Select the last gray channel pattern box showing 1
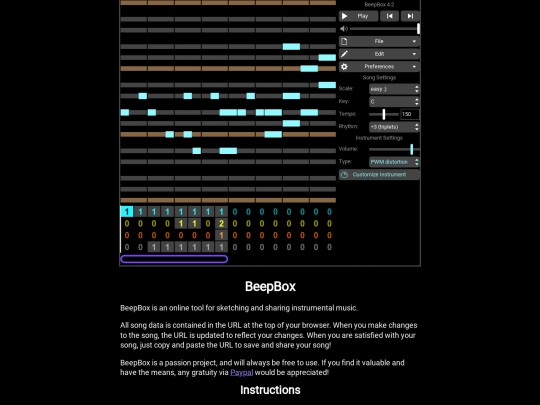 click(221, 247)
